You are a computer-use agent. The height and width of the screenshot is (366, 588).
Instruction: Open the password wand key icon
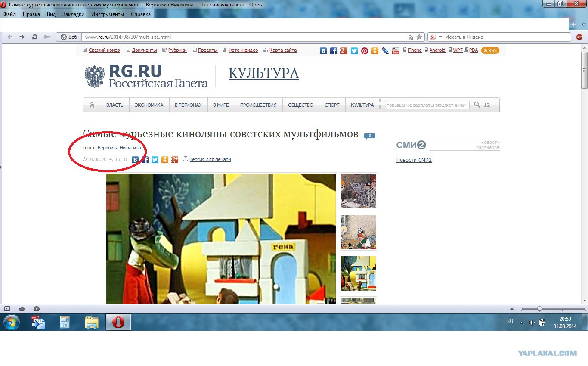click(x=47, y=37)
